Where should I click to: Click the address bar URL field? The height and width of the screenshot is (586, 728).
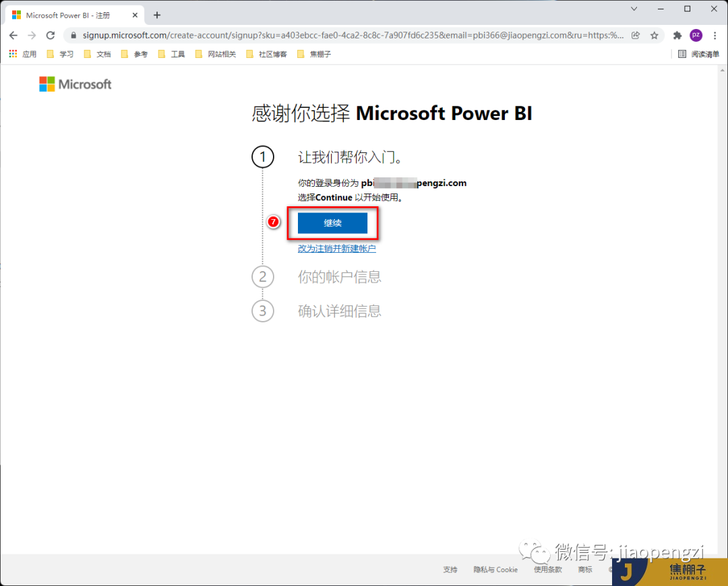(x=353, y=35)
